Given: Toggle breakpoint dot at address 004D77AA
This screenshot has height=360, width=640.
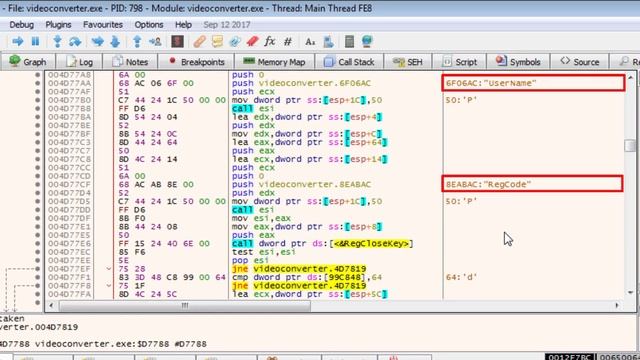Looking at the screenshot, I should (38, 83).
